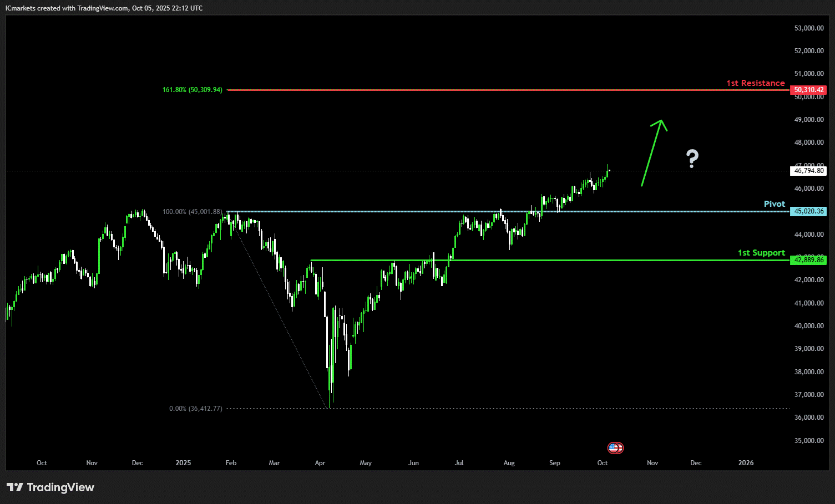Select the blue 45,020.36 pivot price tag
Viewport: 835px width, 504px height.
tap(808, 211)
